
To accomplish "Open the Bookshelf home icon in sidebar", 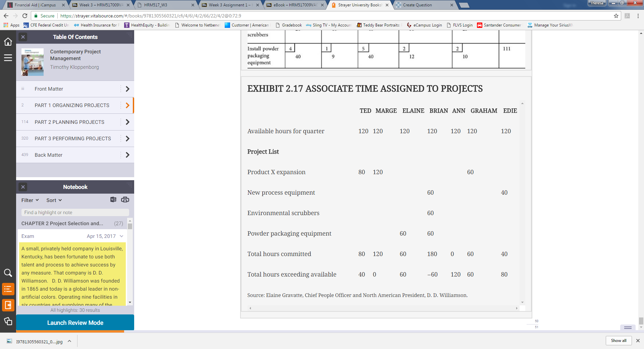I will (8, 41).
